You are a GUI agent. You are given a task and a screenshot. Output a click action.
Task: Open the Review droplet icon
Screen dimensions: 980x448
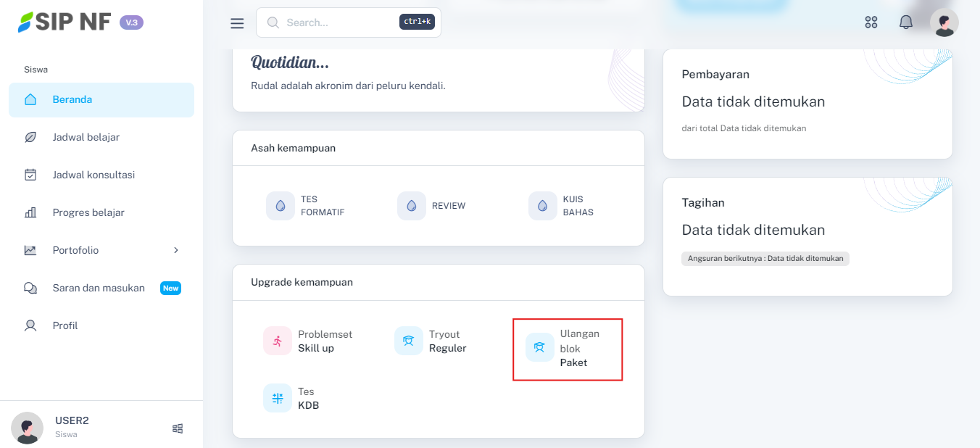pos(412,206)
